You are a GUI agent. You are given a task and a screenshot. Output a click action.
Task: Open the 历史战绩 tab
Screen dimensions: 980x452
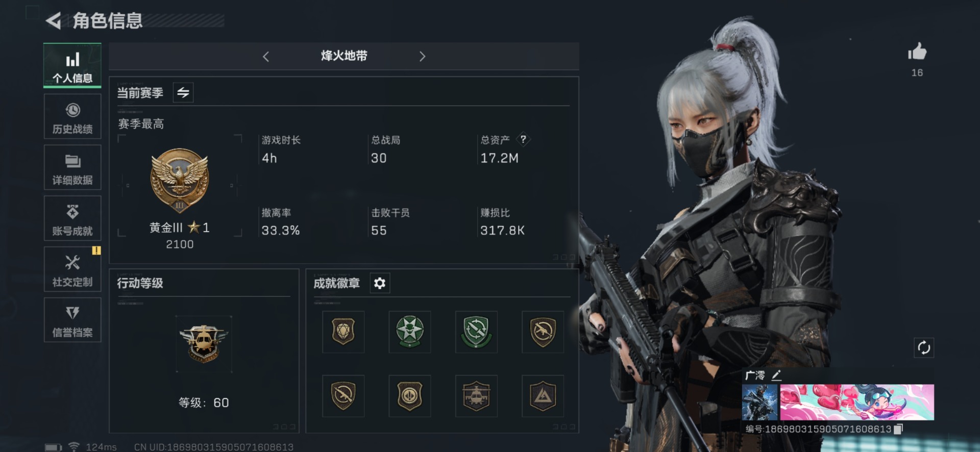coord(72,117)
